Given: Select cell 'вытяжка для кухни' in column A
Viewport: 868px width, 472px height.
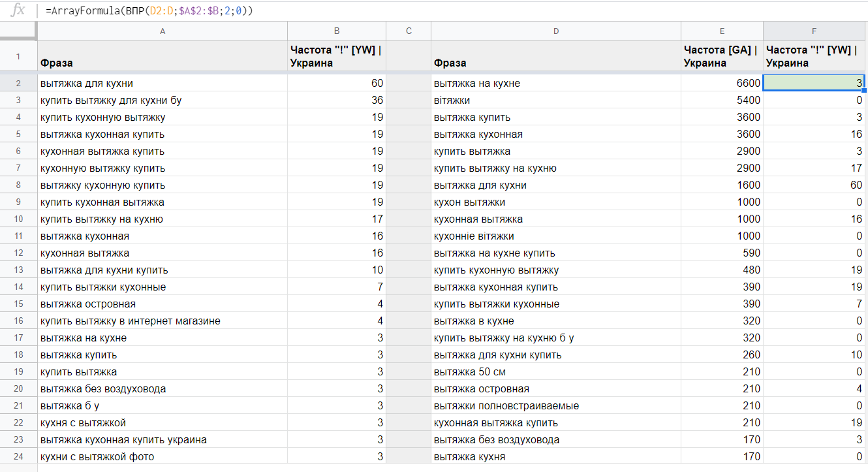Looking at the screenshot, I should [x=163, y=84].
